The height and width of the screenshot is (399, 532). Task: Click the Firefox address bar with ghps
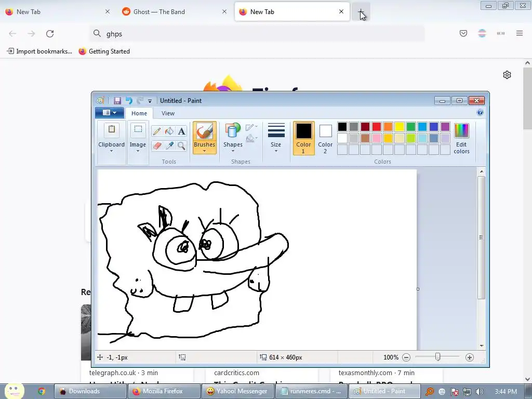coord(257,34)
